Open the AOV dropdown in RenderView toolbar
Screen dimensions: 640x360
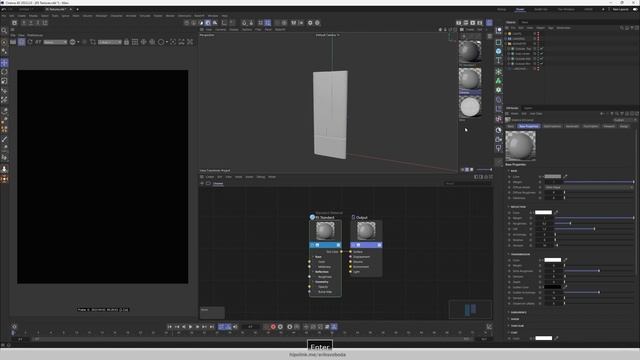point(55,42)
